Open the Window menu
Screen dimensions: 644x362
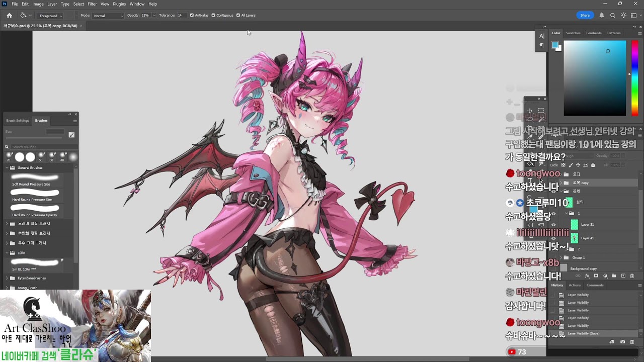click(137, 4)
